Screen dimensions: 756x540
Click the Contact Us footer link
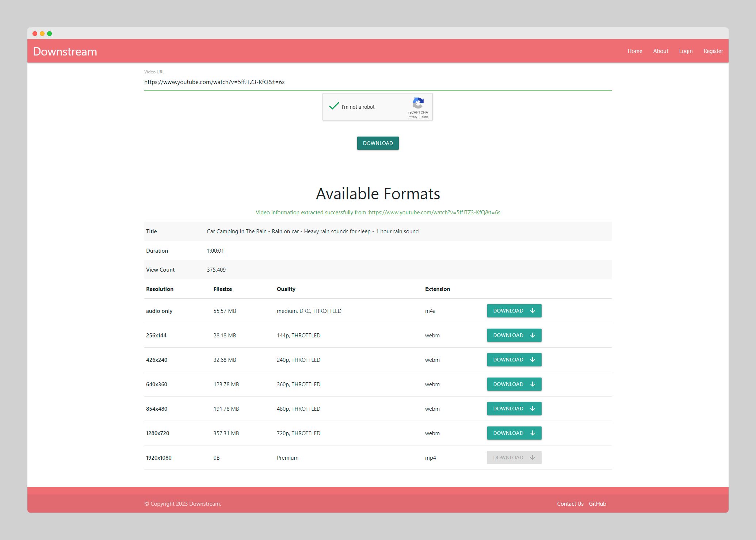[x=570, y=504]
